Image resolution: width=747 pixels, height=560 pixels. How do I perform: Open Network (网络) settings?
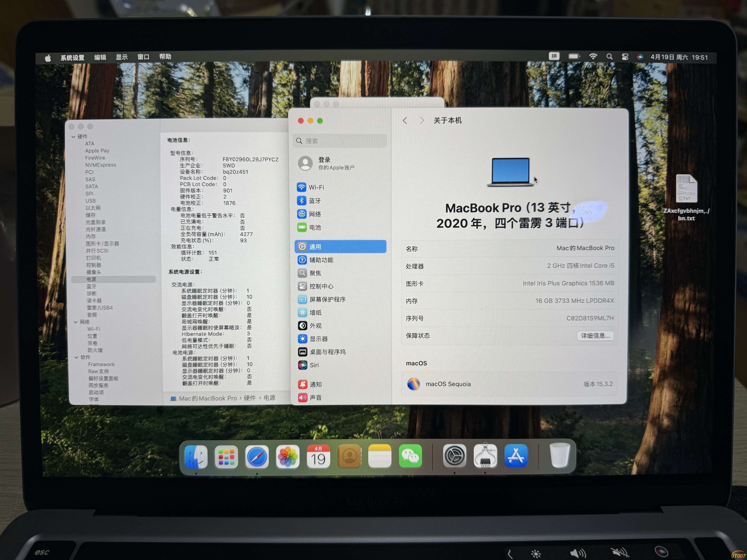click(340, 214)
